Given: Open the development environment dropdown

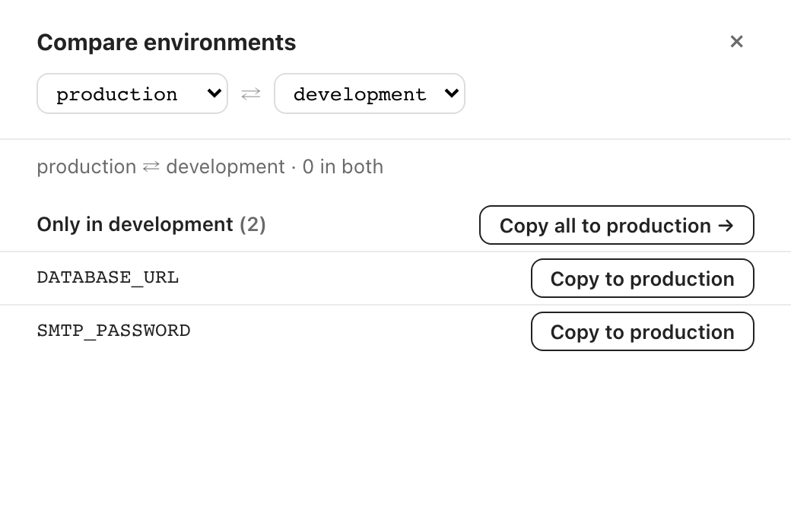Looking at the screenshot, I should (370, 93).
